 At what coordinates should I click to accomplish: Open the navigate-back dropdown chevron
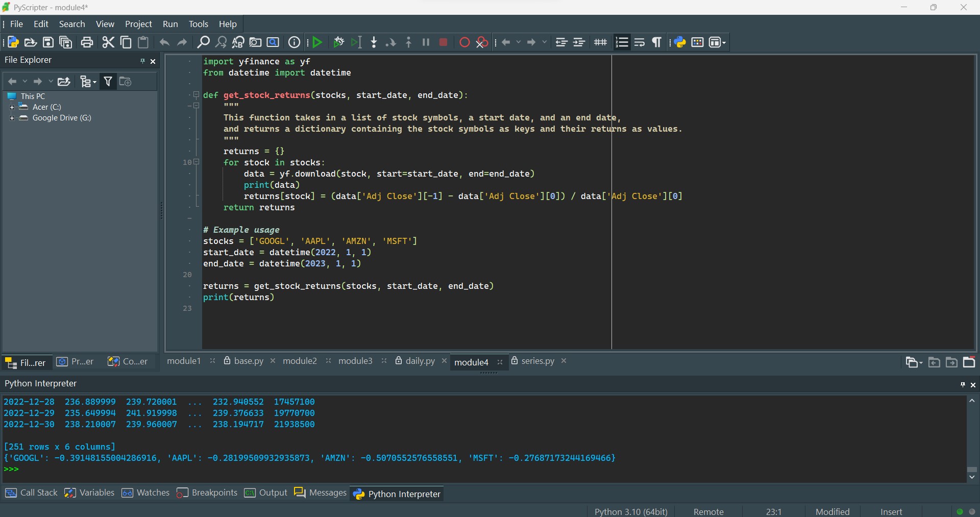pyautogui.click(x=24, y=81)
